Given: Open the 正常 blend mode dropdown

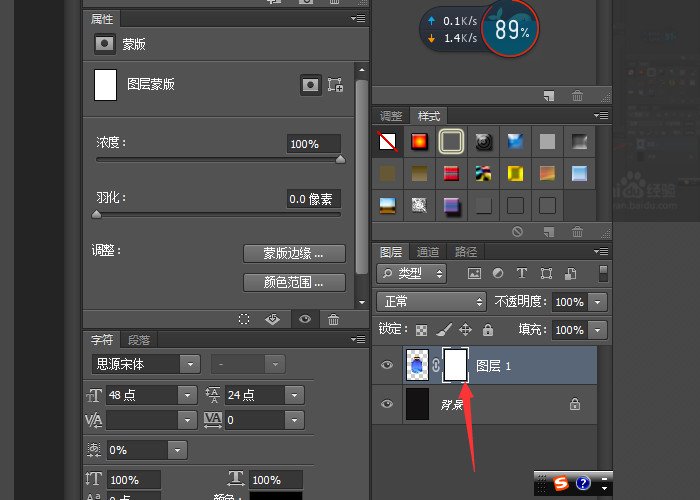Looking at the screenshot, I should pyautogui.click(x=432, y=301).
